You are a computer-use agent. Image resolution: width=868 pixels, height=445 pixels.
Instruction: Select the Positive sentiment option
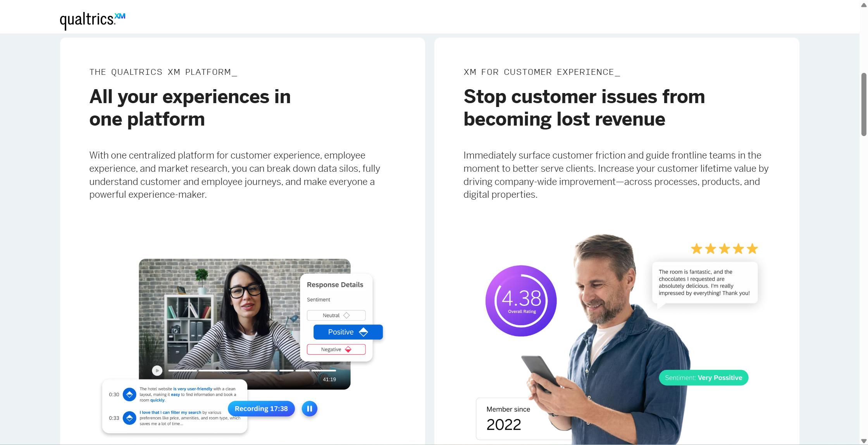click(x=348, y=332)
